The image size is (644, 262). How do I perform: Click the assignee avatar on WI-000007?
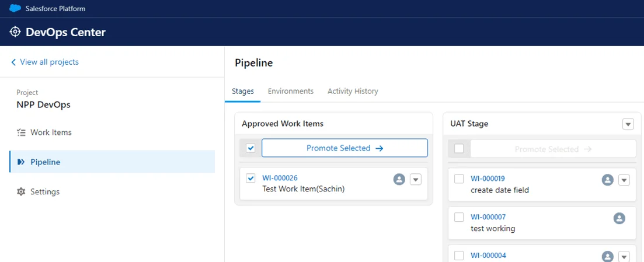click(619, 218)
